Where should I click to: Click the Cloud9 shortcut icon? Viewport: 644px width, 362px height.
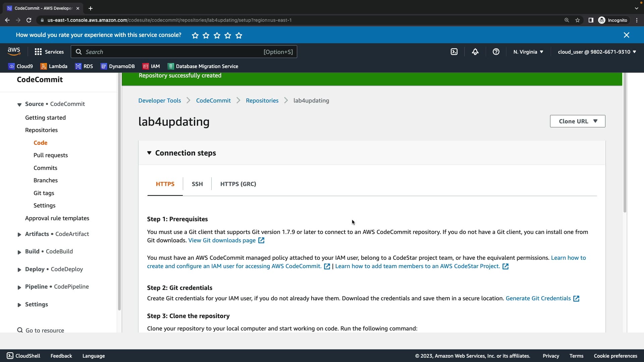(x=12, y=66)
